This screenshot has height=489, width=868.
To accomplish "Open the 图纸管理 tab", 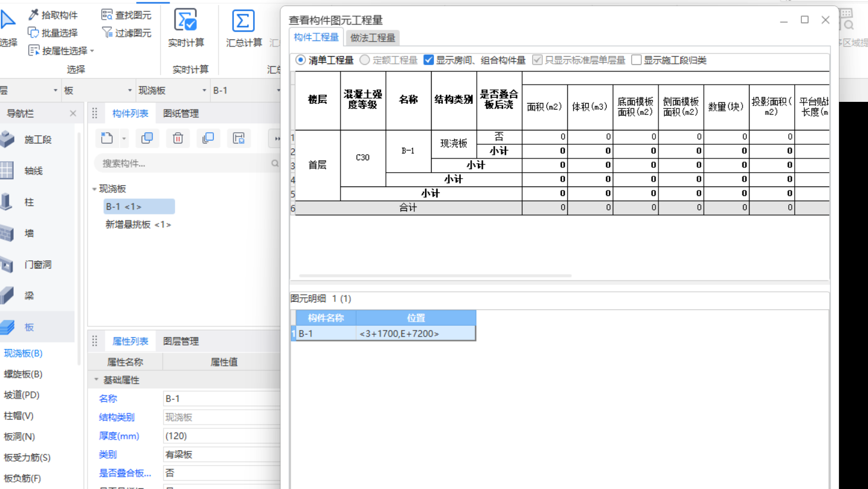I will pos(182,113).
